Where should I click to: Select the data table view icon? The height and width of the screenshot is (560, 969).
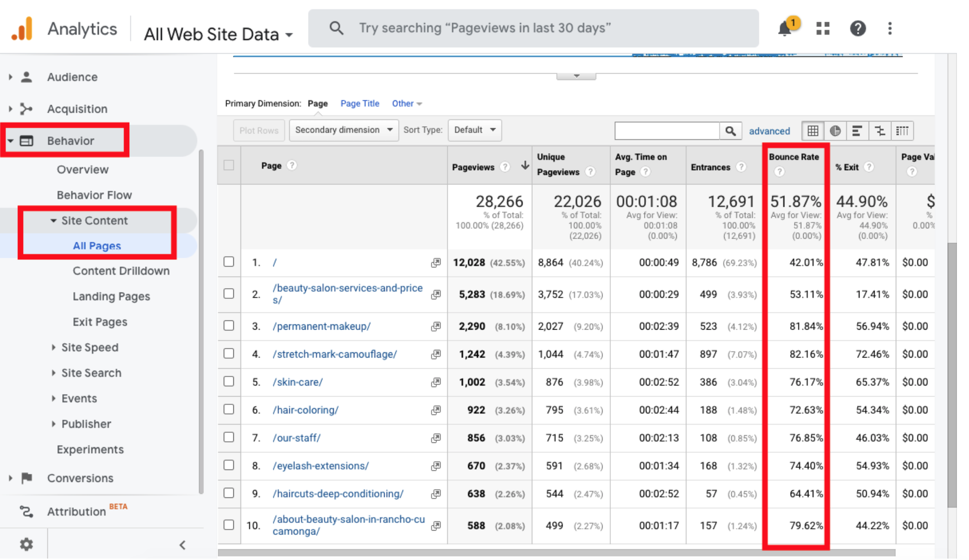pos(813,131)
